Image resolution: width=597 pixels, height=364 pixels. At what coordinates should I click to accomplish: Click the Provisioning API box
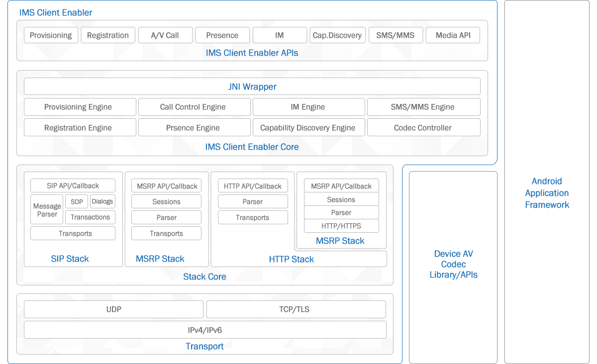(51, 35)
